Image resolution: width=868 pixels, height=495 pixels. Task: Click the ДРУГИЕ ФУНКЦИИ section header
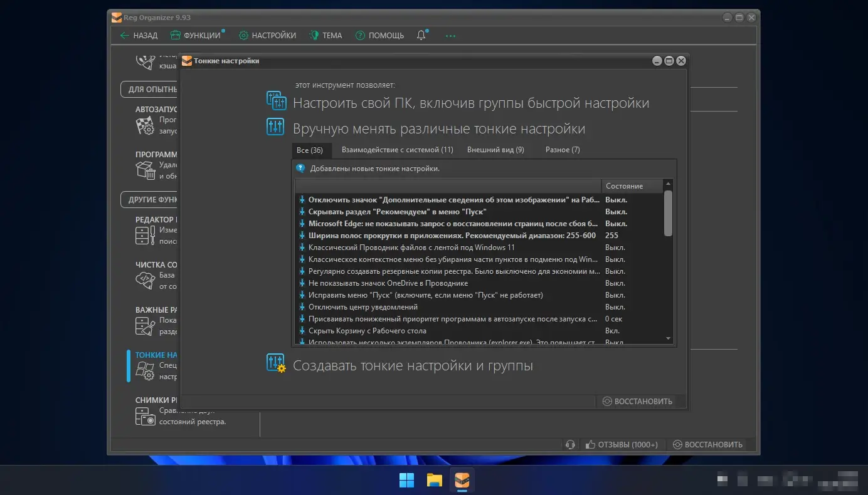coord(149,199)
